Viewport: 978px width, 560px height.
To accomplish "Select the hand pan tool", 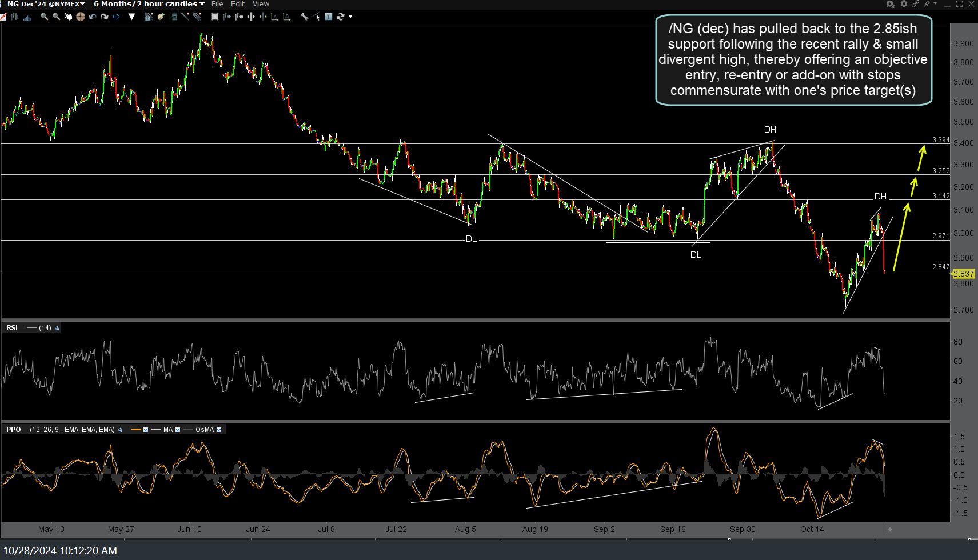I will pyautogui.click(x=69, y=17).
